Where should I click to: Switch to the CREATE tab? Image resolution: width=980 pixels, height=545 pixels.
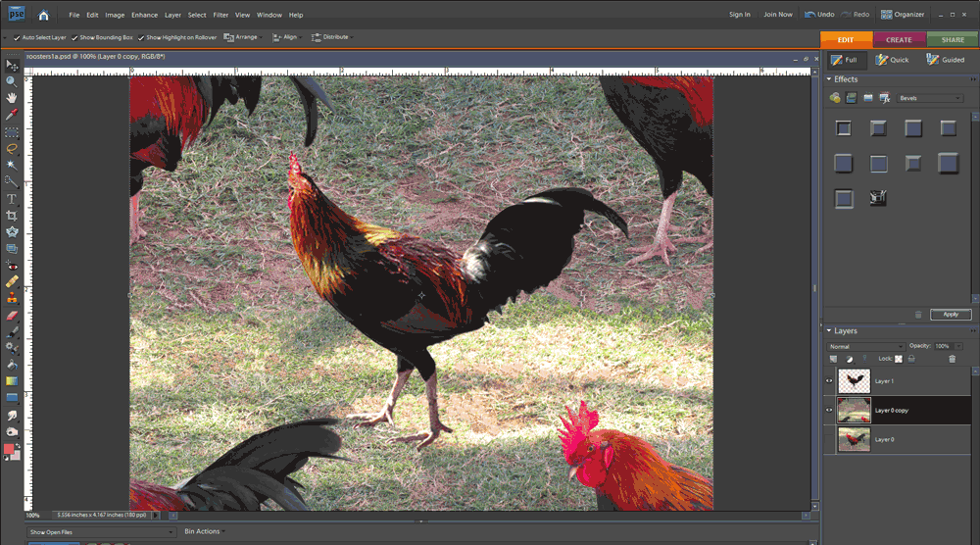pyautogui.click(x=899, y=40)
